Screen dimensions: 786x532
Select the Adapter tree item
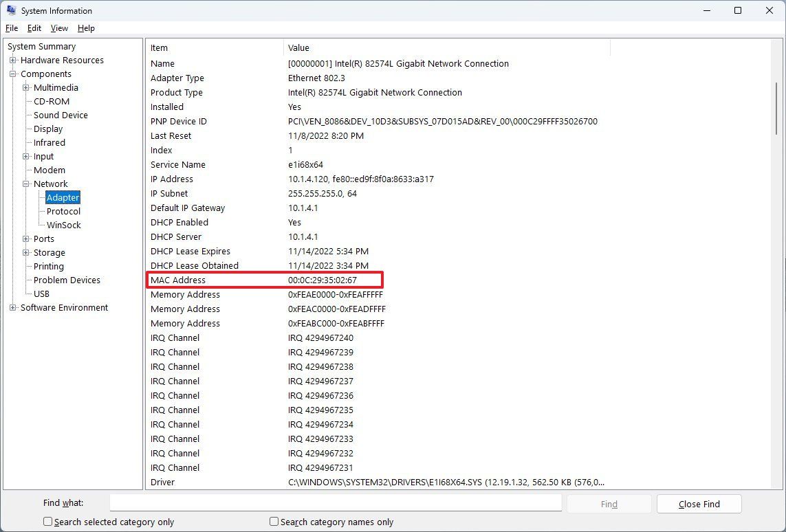(x=63, y=197)
